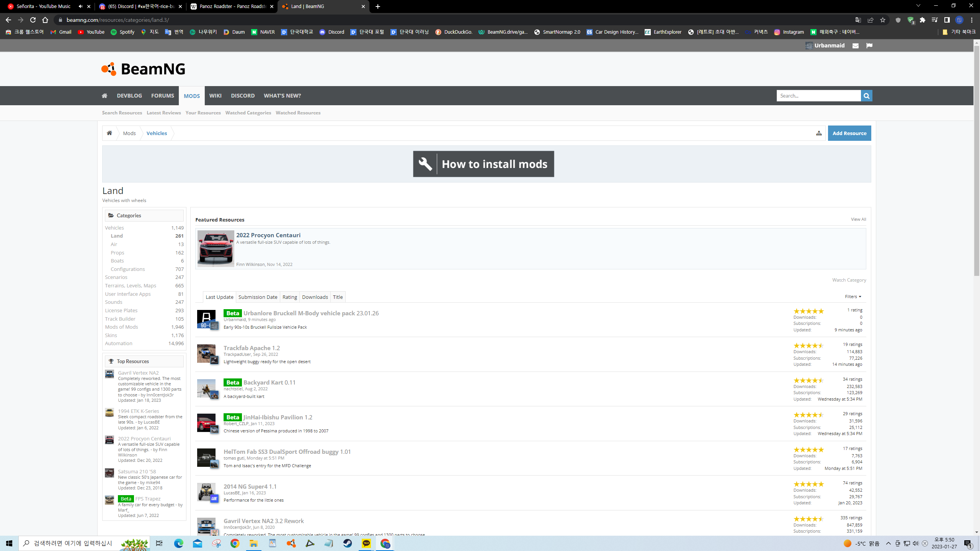Select the Last Update tab
The width and height of the screenshot is (980, 551).
219,297
